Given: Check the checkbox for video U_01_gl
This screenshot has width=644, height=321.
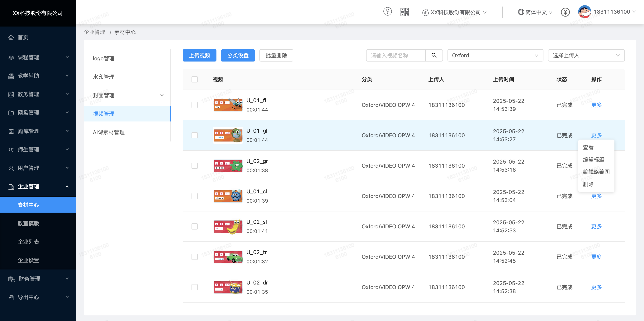Looking at the screenshot, I should [x=194, y=135].
